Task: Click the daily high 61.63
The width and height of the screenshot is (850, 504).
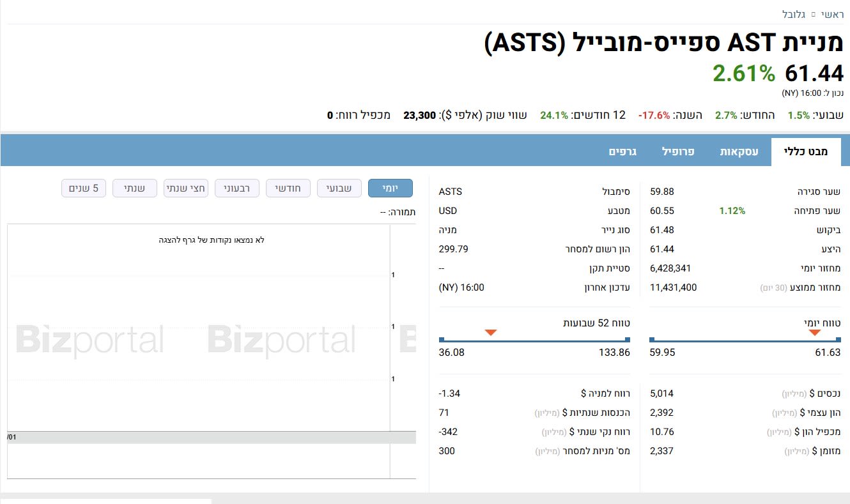Action: (x=829, y=353)
